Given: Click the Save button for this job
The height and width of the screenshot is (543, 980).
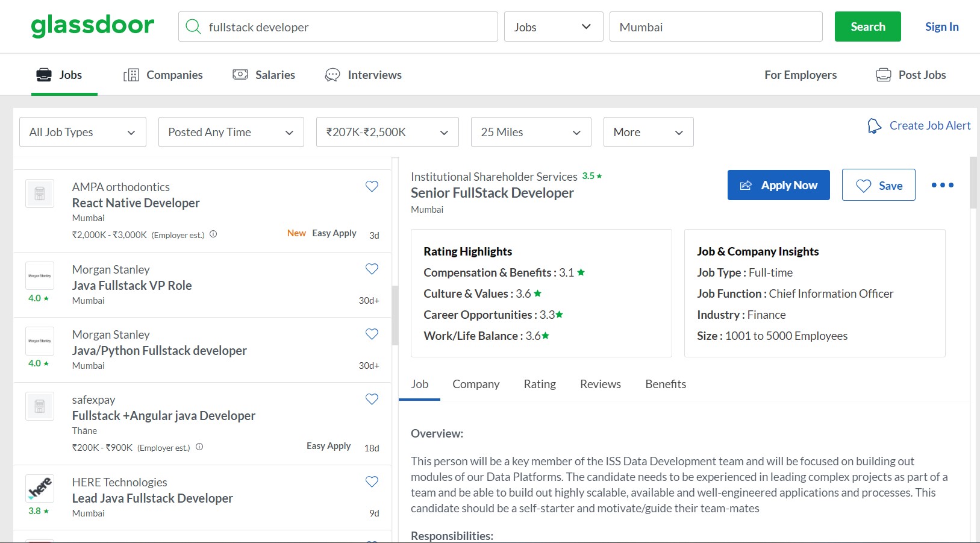Looking at the screenshot, I should [879, 185].
